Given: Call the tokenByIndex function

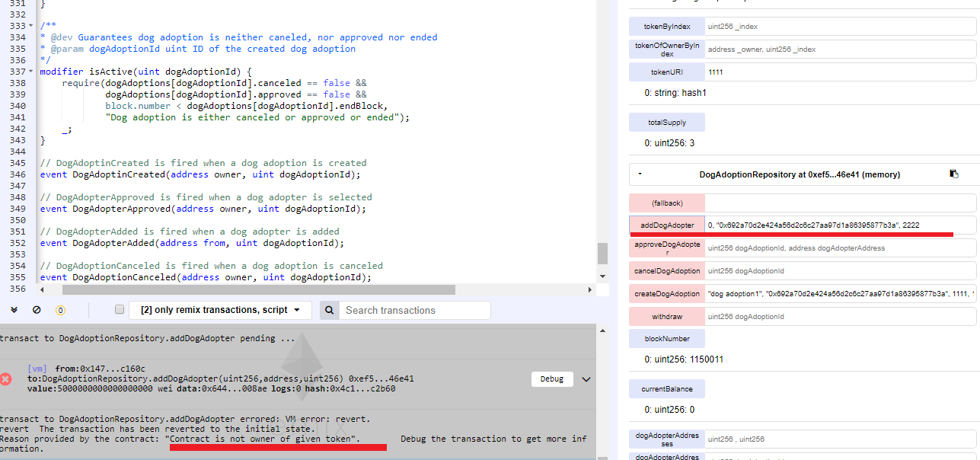Looking at the screenshot, I should [667, 27].
